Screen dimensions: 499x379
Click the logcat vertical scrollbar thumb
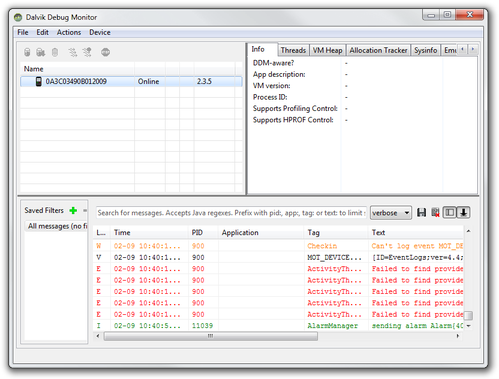coord(468,315)
